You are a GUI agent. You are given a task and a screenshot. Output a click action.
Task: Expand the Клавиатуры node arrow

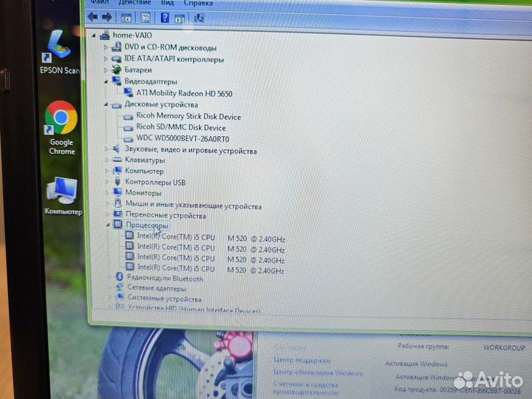[106, 160]
